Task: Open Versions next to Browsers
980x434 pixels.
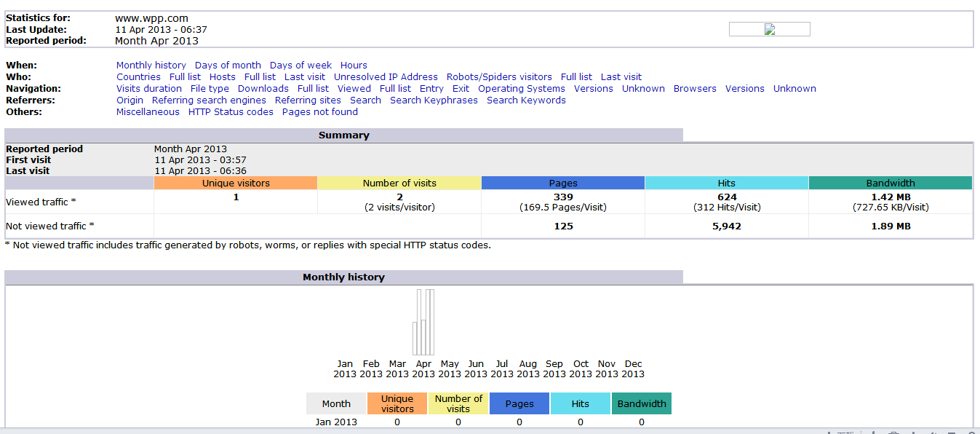Action: (745, 88)
